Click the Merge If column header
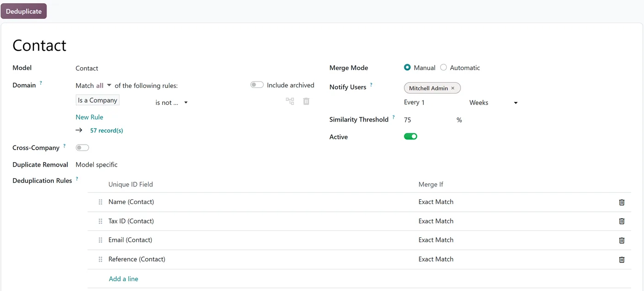The image size is (644, 291). click(x=431, y=184)
